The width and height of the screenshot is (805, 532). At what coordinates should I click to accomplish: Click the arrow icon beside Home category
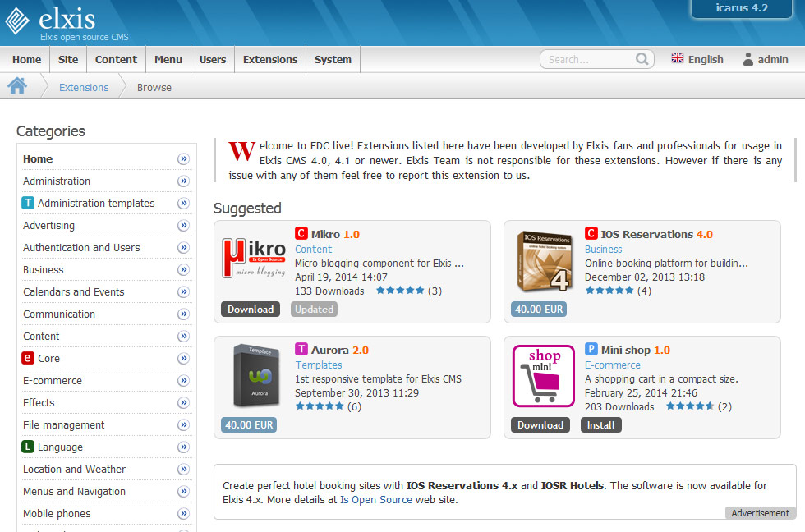[183, 159]
